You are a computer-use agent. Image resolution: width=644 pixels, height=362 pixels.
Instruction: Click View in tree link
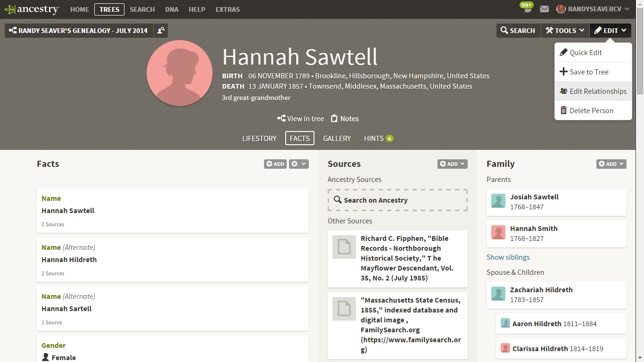tap(301, 118)
